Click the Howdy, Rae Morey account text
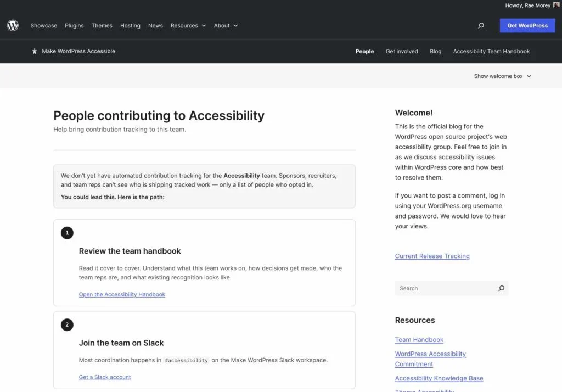Image resolution: width=562 pixels, height=392 pixels. coord(527,5)
